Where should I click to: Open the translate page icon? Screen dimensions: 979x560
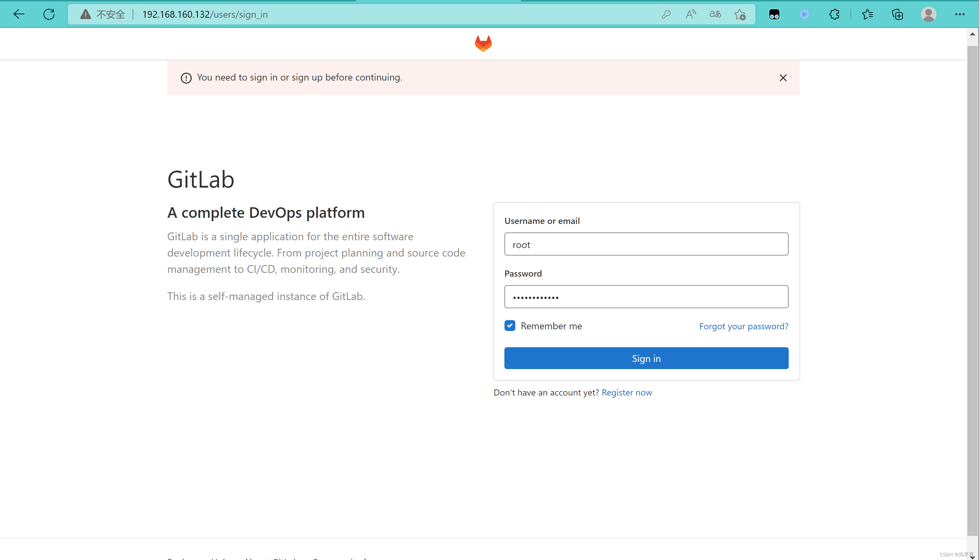(715, 14)
